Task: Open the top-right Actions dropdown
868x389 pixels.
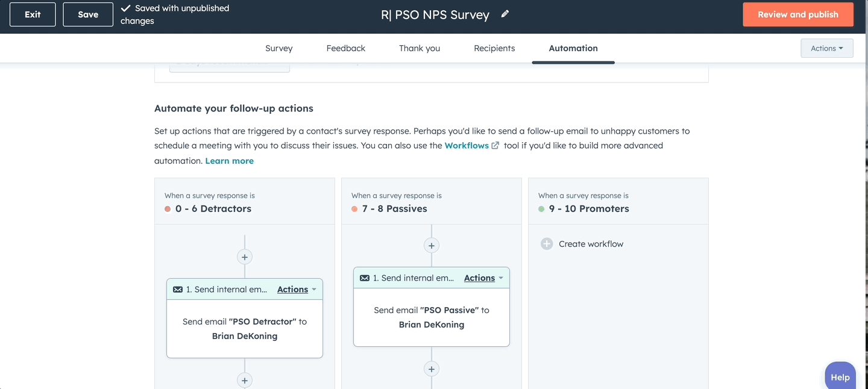Action: tap(827, 48)
